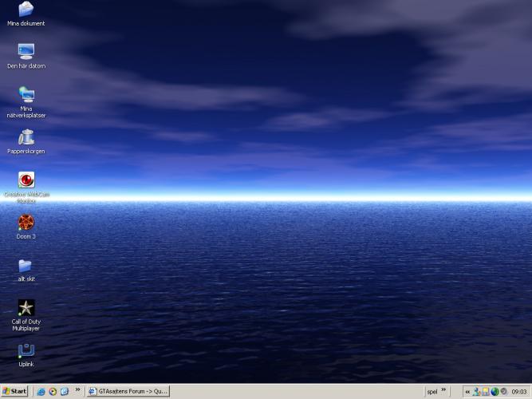
Task: Expand the Quick Launch overflow chevron
Action: 77,390
